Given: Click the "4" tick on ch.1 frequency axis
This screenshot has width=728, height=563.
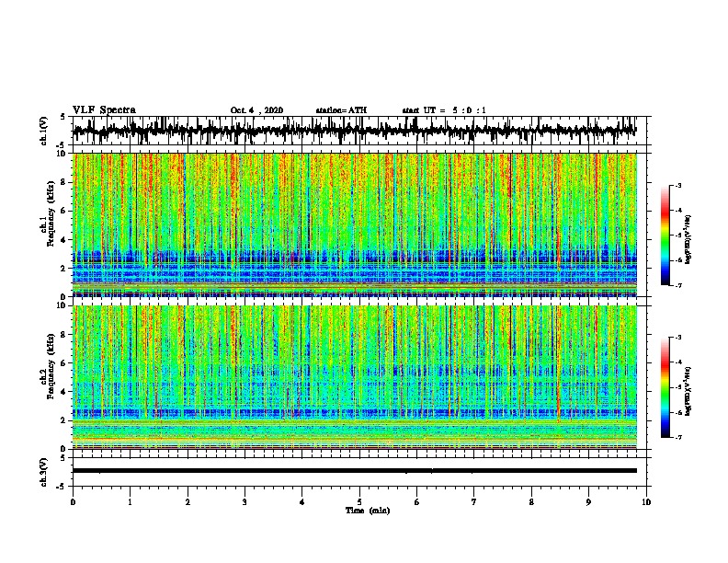Looking at the screenshot, I should tap(63, 240).
